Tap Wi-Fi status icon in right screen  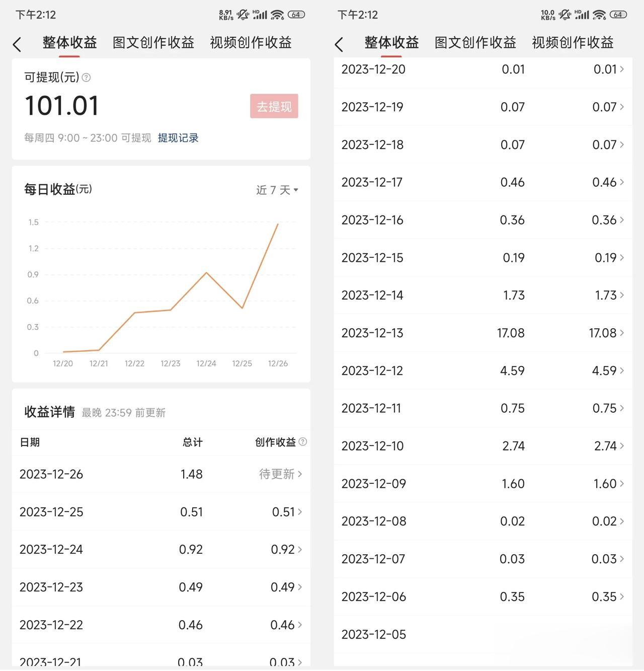pos(599,15)
